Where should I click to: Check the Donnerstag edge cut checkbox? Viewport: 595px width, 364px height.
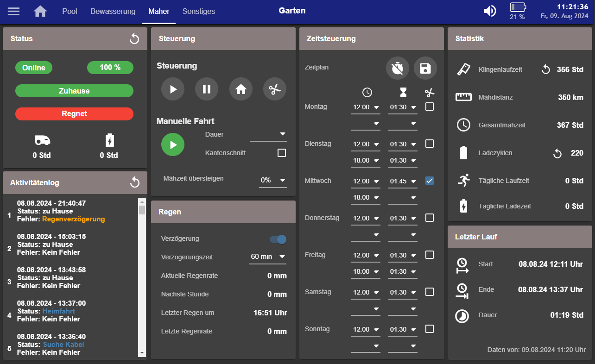430,218
